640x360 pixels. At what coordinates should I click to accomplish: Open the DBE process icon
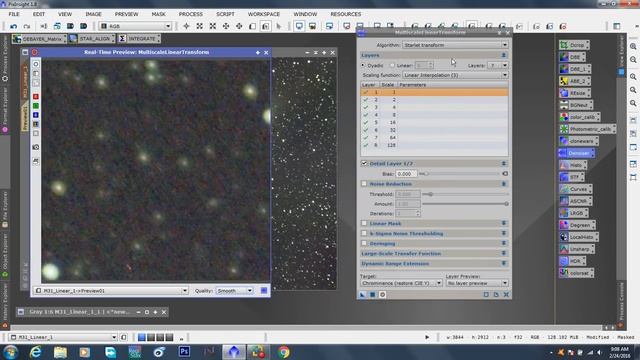tap(572, 57)
